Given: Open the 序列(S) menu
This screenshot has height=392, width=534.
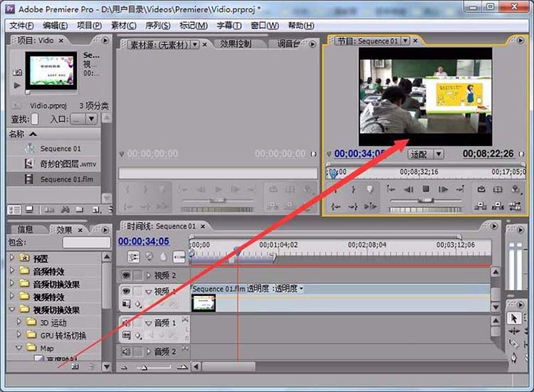Looking at the screenshot, I should (157, 26).
